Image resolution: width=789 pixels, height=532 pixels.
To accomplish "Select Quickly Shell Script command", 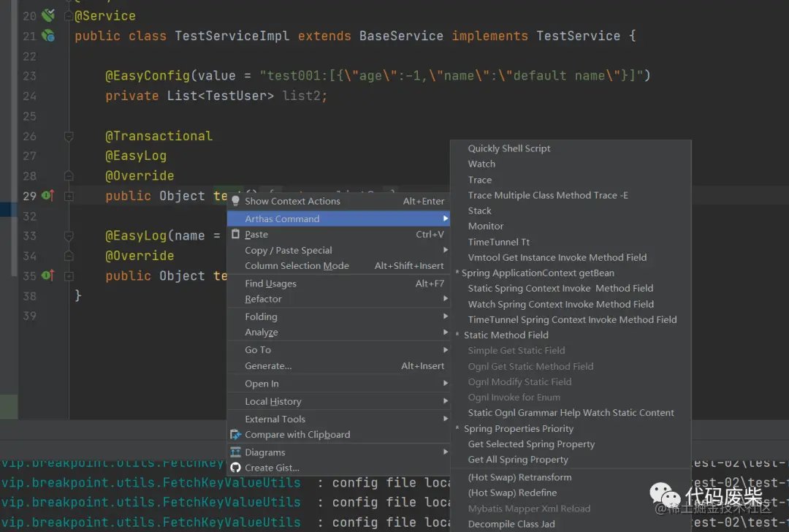I will click(x=571, y=148).
